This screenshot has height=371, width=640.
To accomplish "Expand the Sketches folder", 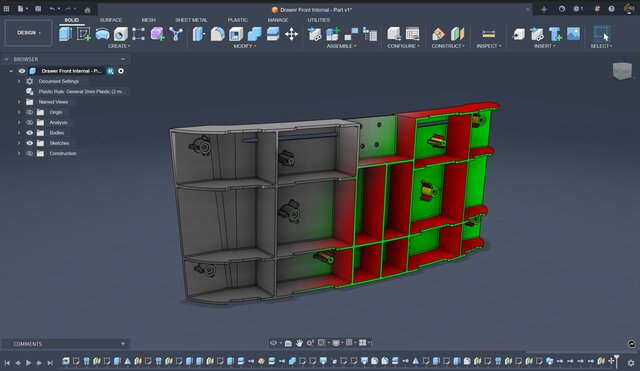I will (x=19, y=143).
